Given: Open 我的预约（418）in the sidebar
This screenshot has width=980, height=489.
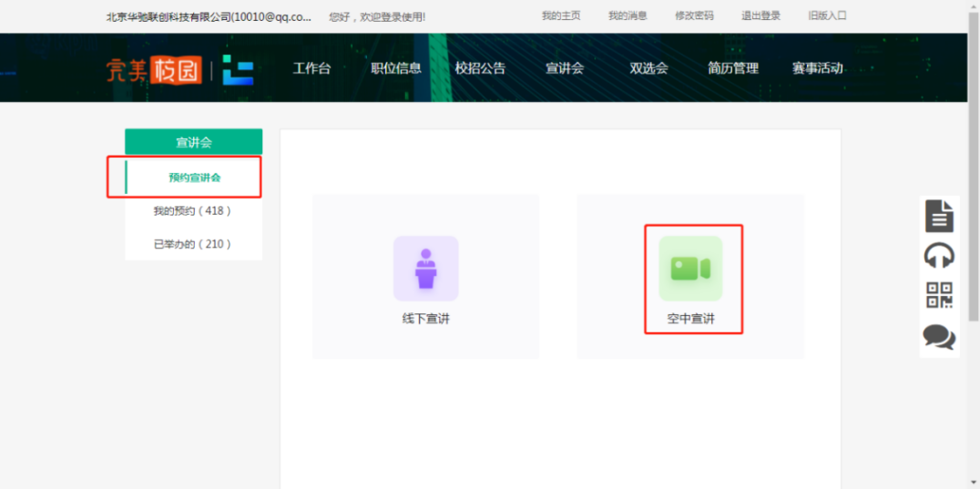Looking at the screenshot, I should click(x=194, y=211).
